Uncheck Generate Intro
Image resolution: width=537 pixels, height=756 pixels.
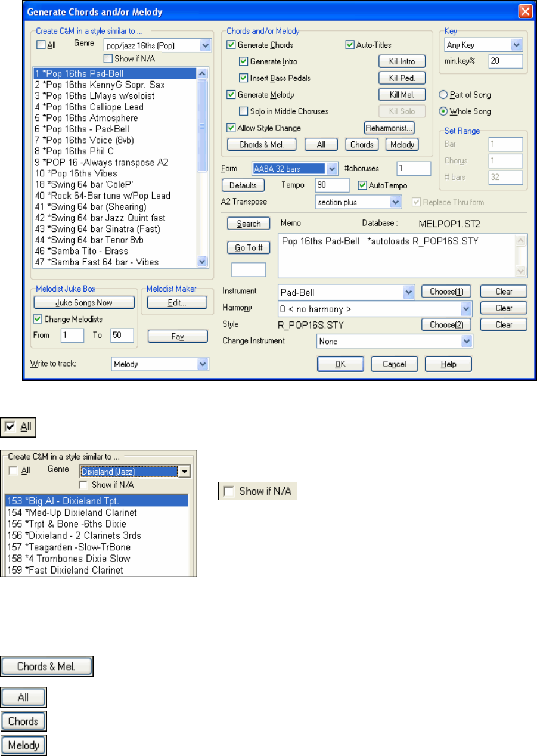(243, 61)
